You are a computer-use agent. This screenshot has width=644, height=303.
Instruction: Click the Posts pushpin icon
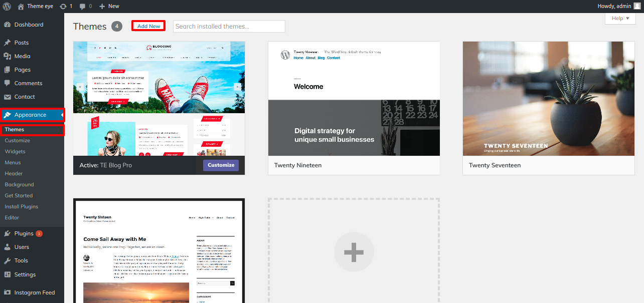(7, 43)
